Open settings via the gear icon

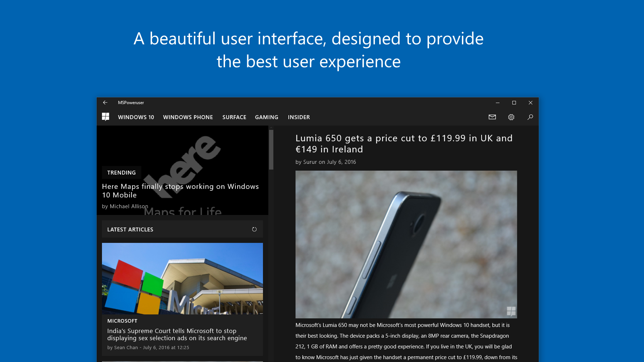click(x=511, y=117)
